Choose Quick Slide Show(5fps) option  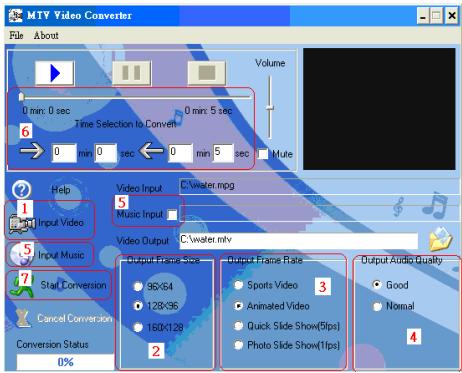point(238,326)
